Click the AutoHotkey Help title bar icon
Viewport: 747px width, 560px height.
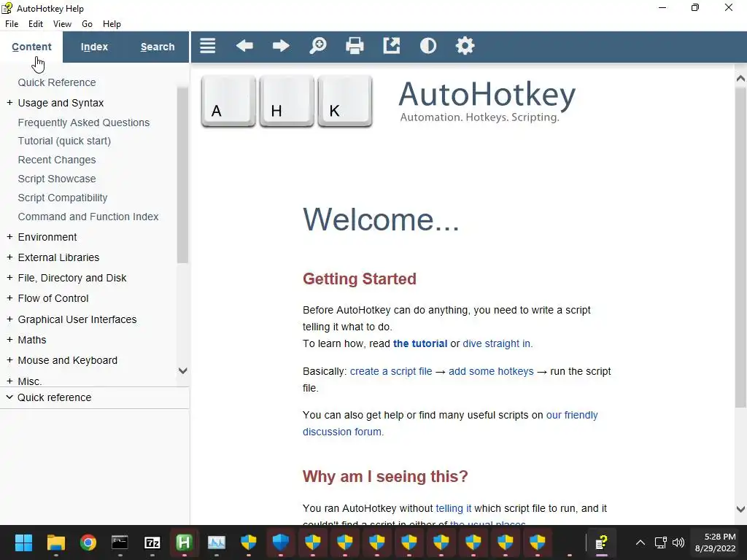(x=7, y=8)
